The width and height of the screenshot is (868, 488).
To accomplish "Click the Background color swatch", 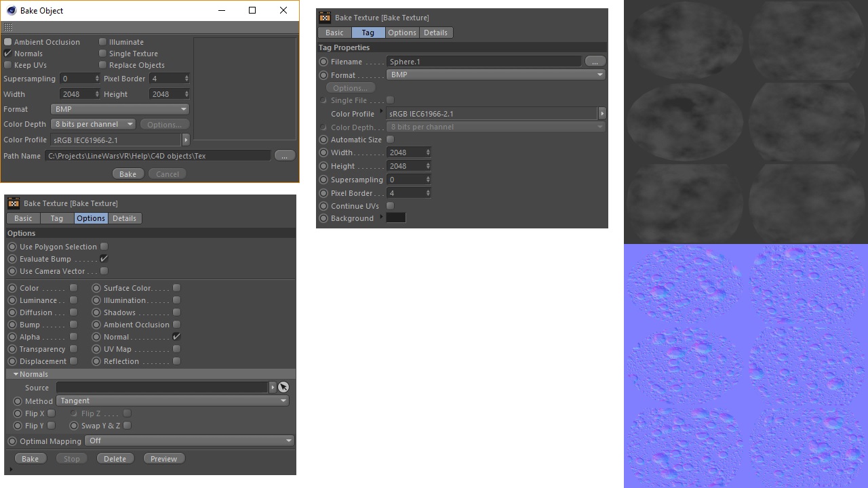I will 395,218.
